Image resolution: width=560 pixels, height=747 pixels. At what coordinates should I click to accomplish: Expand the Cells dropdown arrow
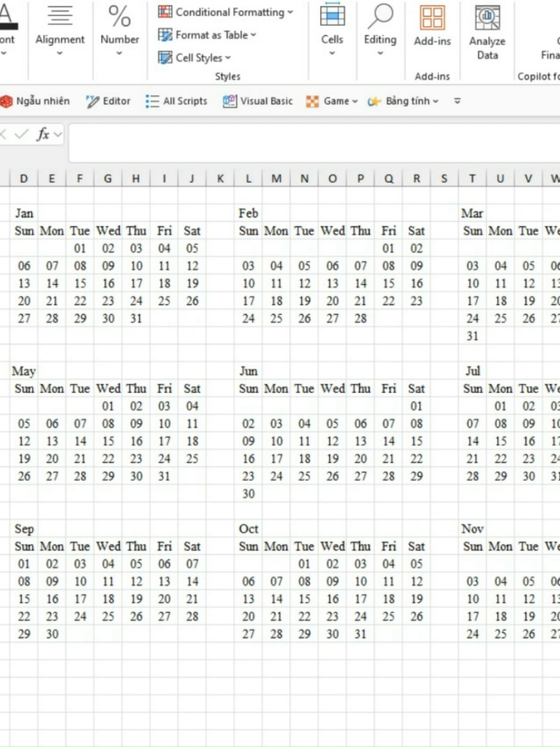click(332, 53)
